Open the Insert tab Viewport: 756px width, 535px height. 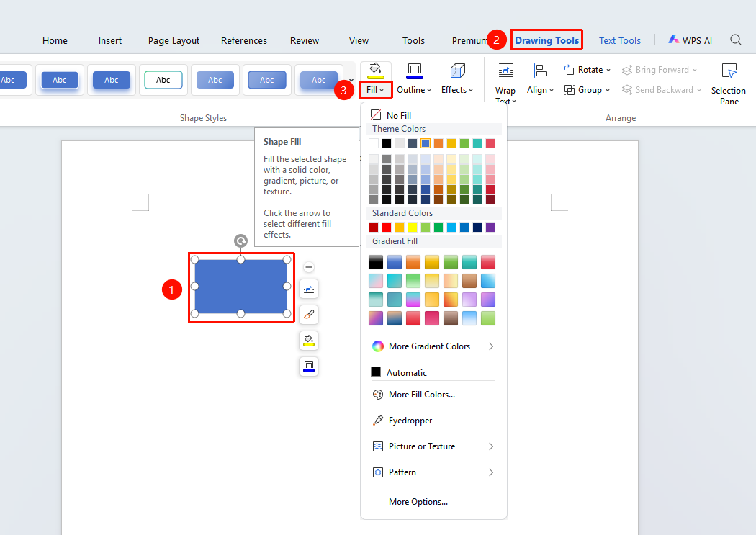point(110,40)
